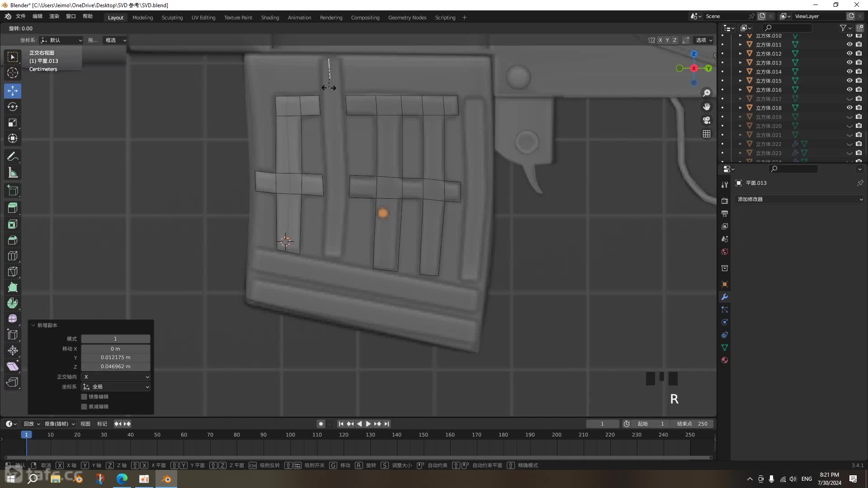Show hidden object 立方体.017
Screen dimensions: 868x488
(x=849, y=99)
